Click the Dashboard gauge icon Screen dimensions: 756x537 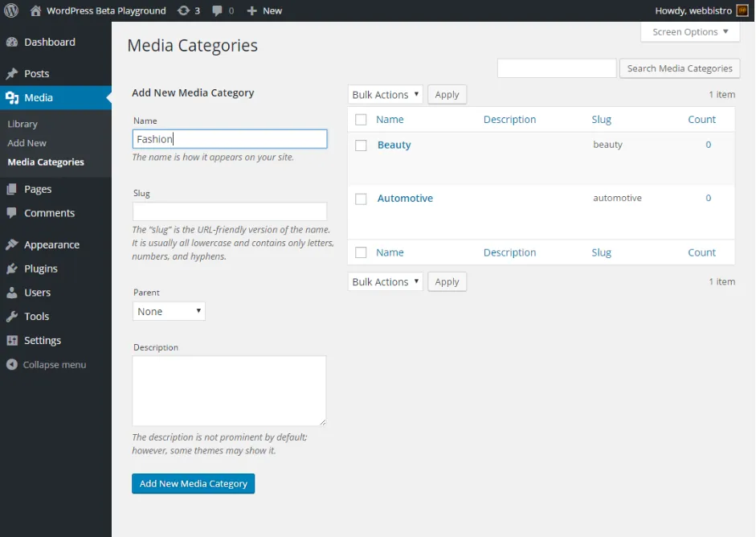[12, 42]
